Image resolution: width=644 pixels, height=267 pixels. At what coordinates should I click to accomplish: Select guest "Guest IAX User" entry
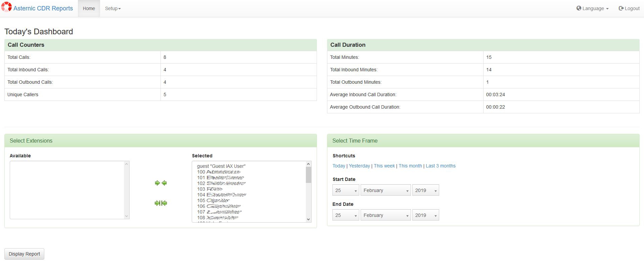pos(221,166)
